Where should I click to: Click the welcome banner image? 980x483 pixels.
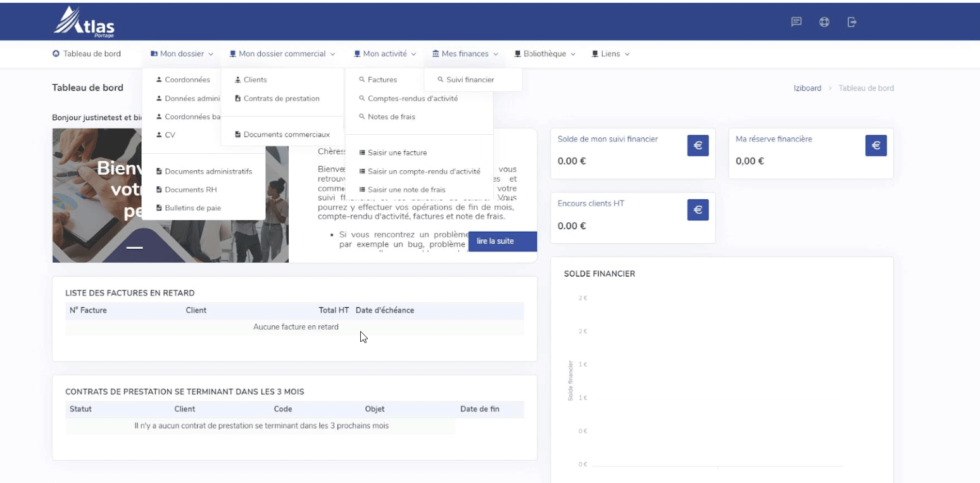170,196
